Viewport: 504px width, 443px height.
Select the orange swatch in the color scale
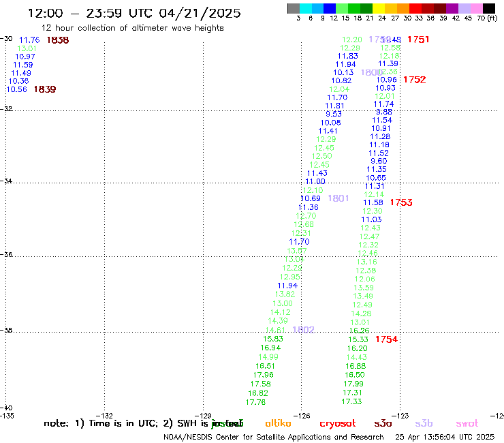403,8
